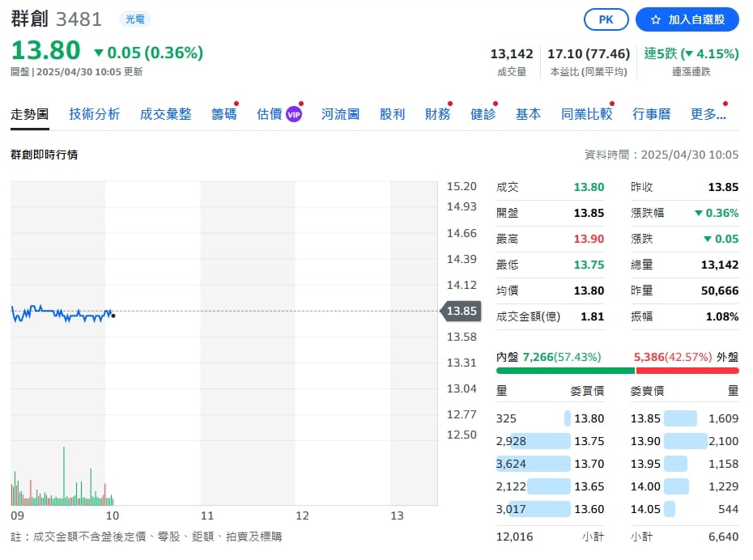Open the 財務 tab
The image size is (753, 560).
coord(438,114)
